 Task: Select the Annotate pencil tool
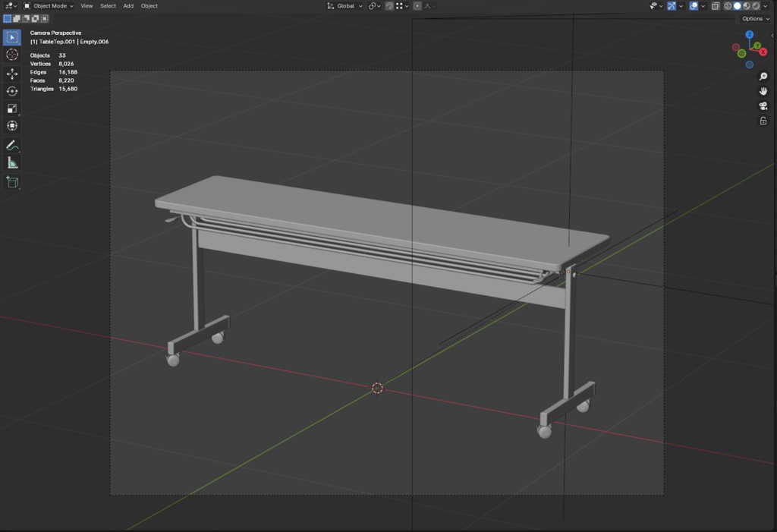click(x=12, y=145)
